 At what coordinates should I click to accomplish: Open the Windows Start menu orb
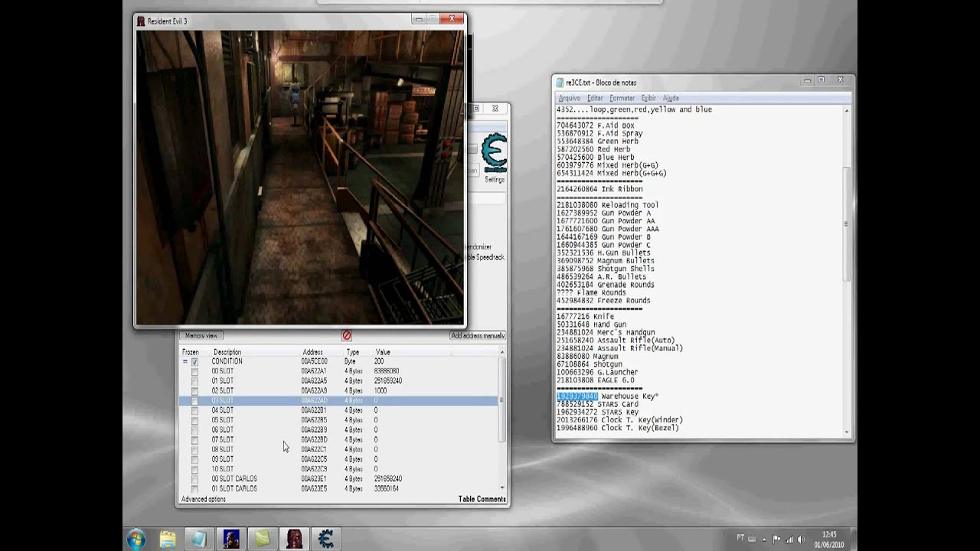click(137, 538)
